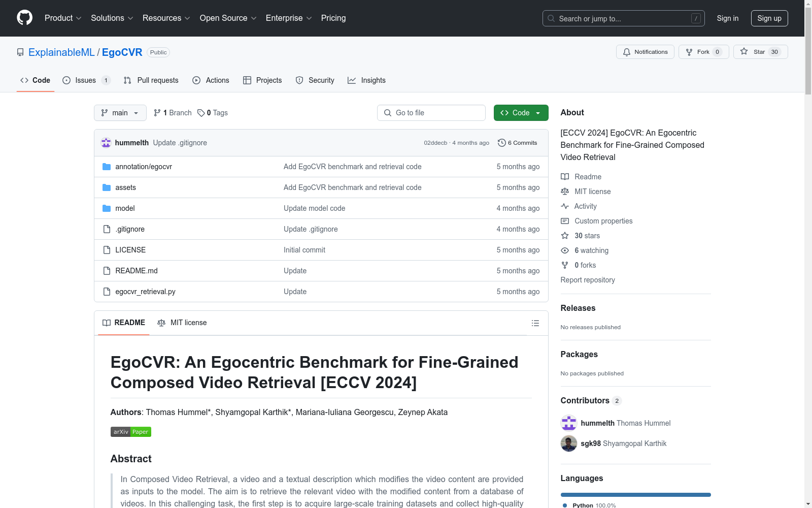This screenshot has height=508, width=812.
Task: Expand the Open Source menu
Action: pyautogui.click(x=228, y=18)
